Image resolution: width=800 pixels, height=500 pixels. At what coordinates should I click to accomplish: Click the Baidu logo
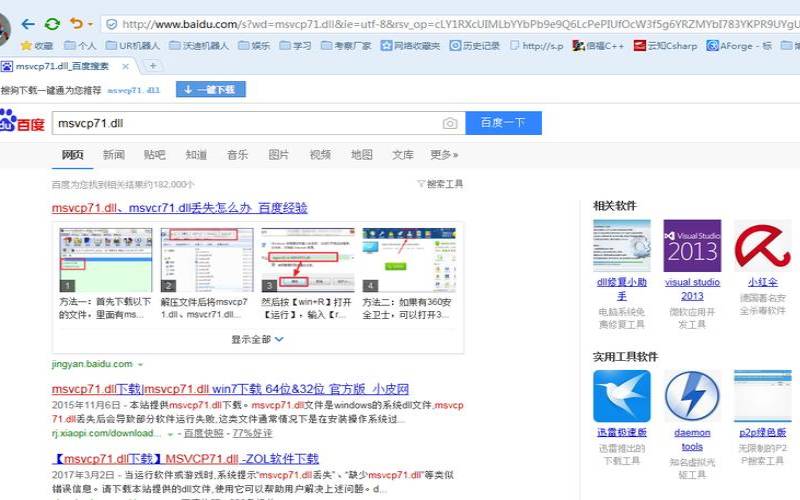coord(22,121)
